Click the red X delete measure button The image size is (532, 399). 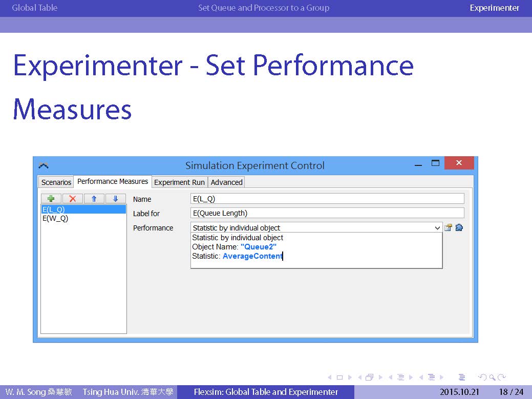72,199
